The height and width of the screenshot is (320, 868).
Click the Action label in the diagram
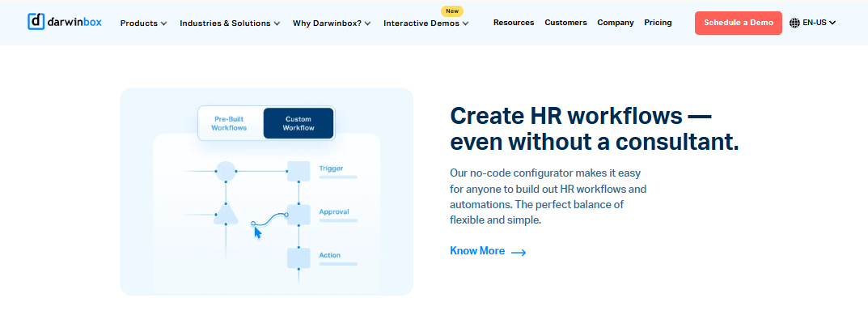pyautogui.click(x=330, y=255)
